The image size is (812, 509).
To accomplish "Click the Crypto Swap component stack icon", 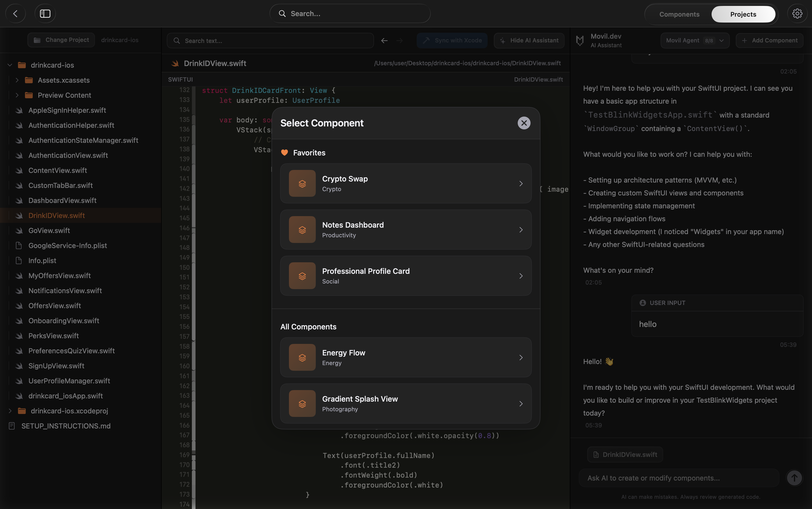I will tap(302, 183).
